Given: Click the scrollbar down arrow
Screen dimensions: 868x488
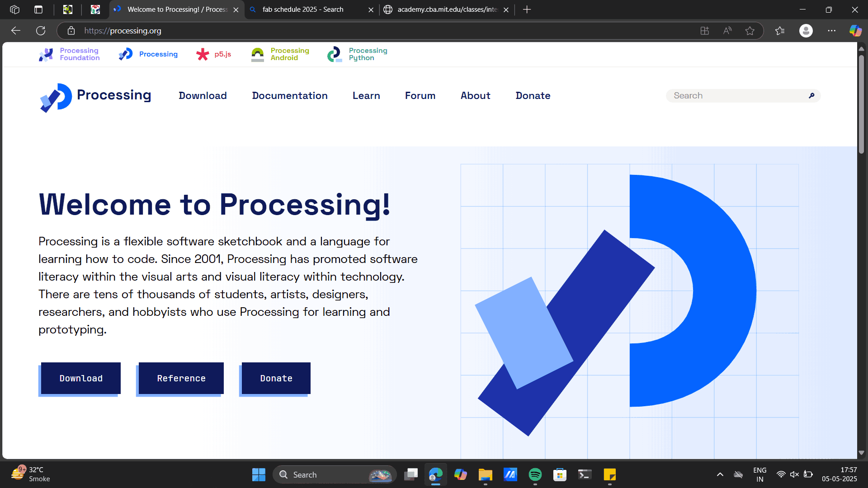Looking at the screenshot, I should (861, 453).
